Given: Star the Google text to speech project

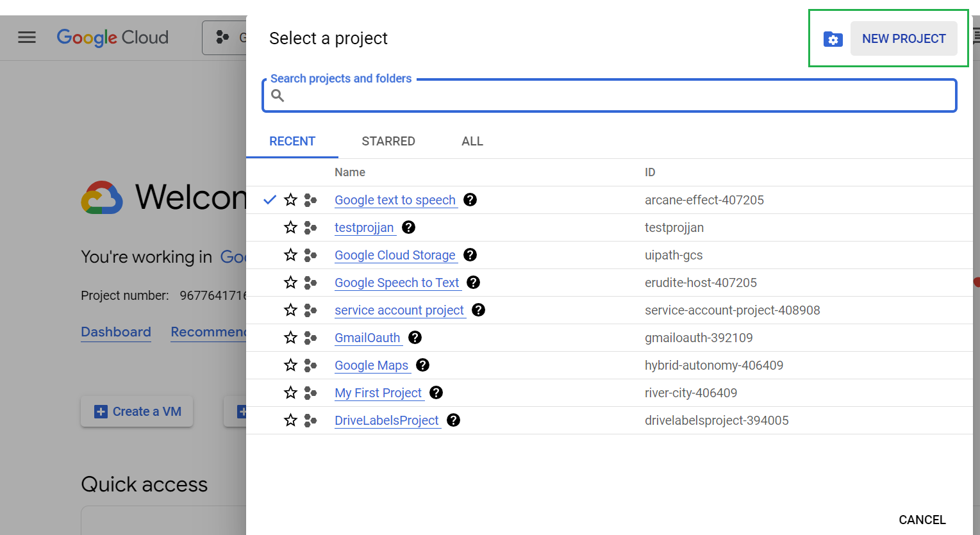Looking at the screenshot, I should pos(290,200).
